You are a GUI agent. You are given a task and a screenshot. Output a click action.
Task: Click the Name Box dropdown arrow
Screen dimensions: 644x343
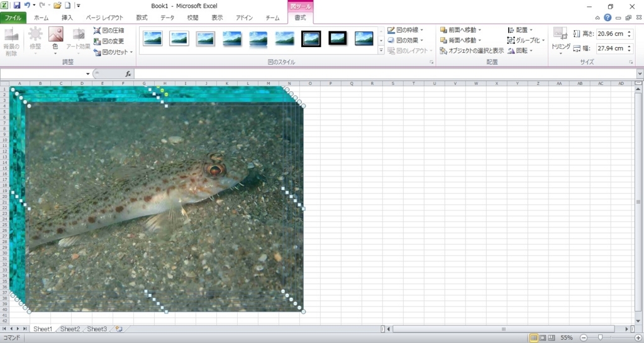click(87, 74)
